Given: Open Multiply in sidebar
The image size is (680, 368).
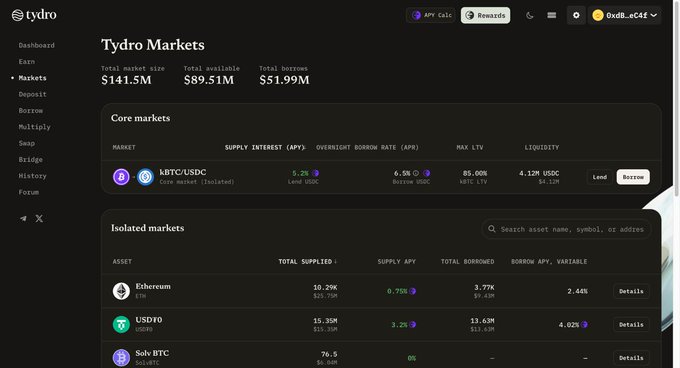Looking at the screenshot, I should [34, 127].
